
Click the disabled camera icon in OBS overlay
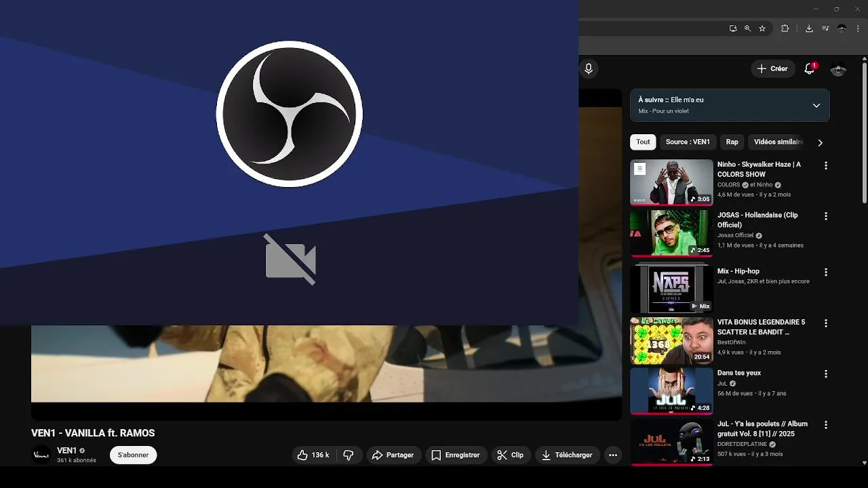[290, 260]
